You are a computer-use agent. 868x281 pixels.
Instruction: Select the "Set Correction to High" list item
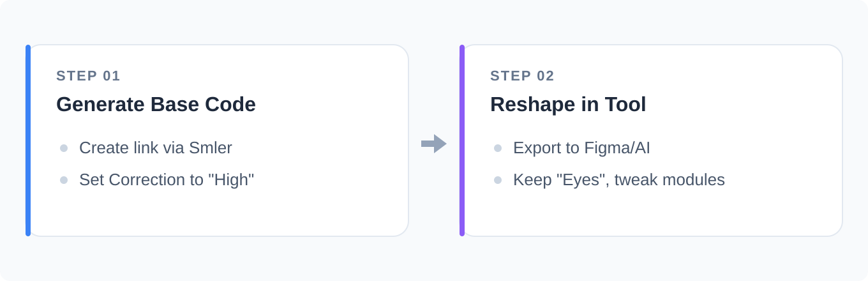pos(166,180)
